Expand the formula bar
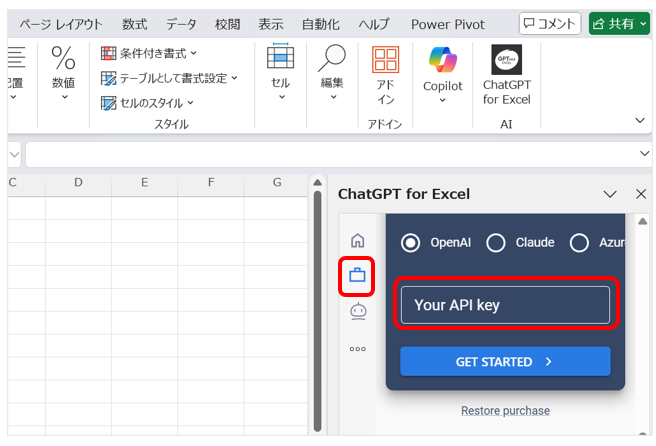Screen dimensions: 656x446 (x=644, y=154)
